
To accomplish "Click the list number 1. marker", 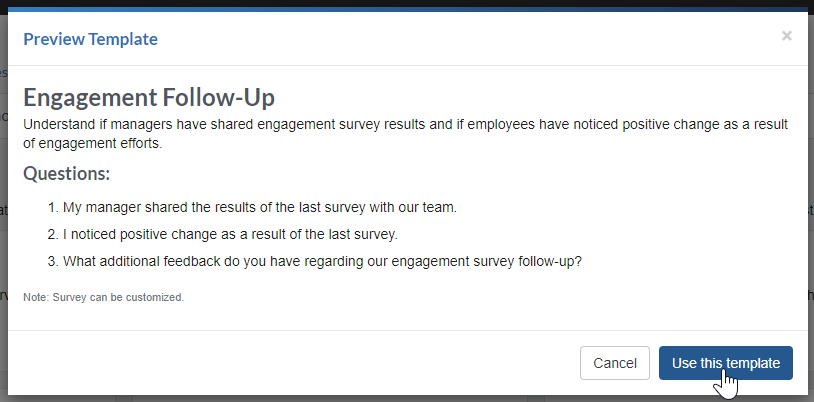I will click(53, 207).
